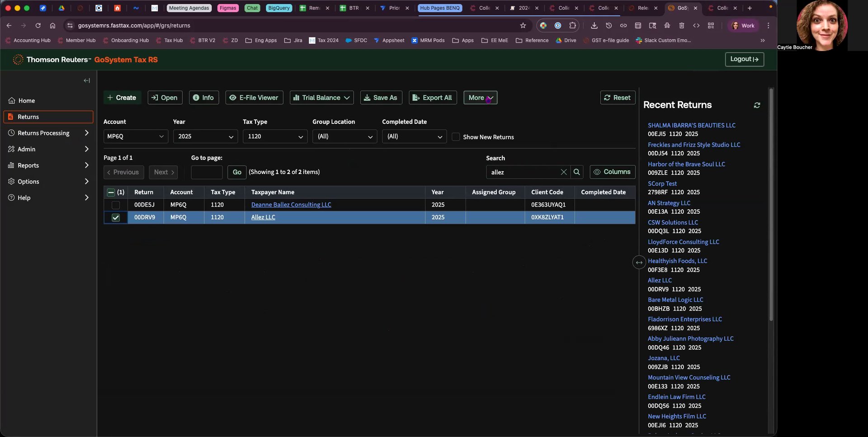Bookmark this page with star icon
The image size is (868, 437).
(x=523, y=26)
